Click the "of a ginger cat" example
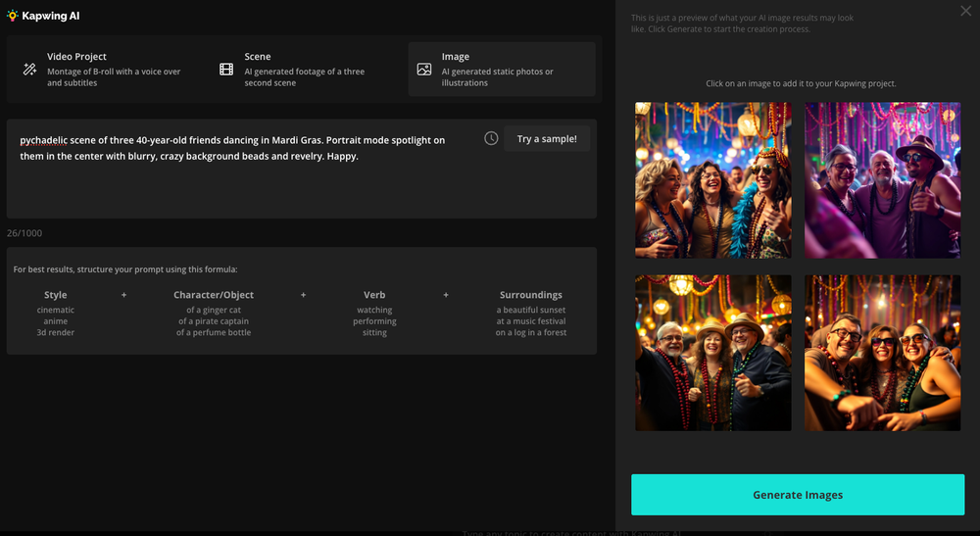980x536 pixels. (x=214, y=310)
